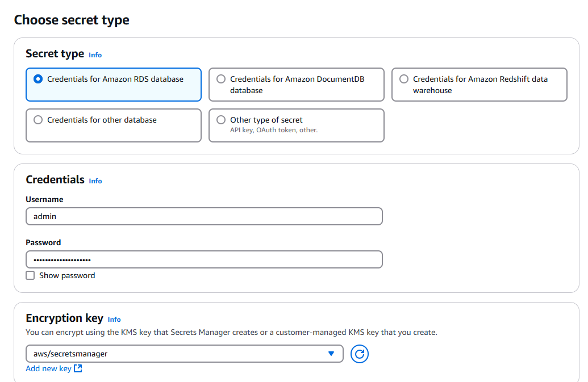Click the Info icon next to Secret type
This screenshot has width=588, height=382.
tap(95, 54)
